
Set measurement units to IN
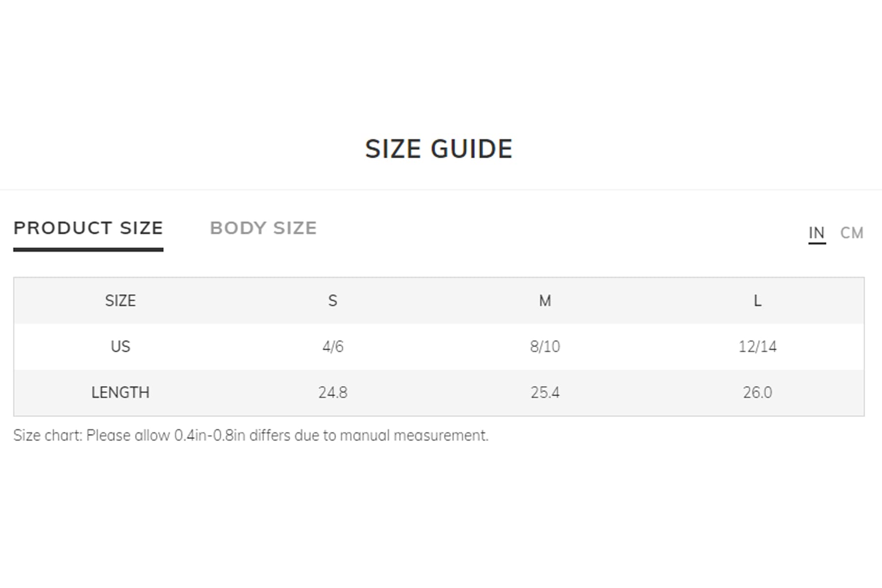tap(816, 233)
